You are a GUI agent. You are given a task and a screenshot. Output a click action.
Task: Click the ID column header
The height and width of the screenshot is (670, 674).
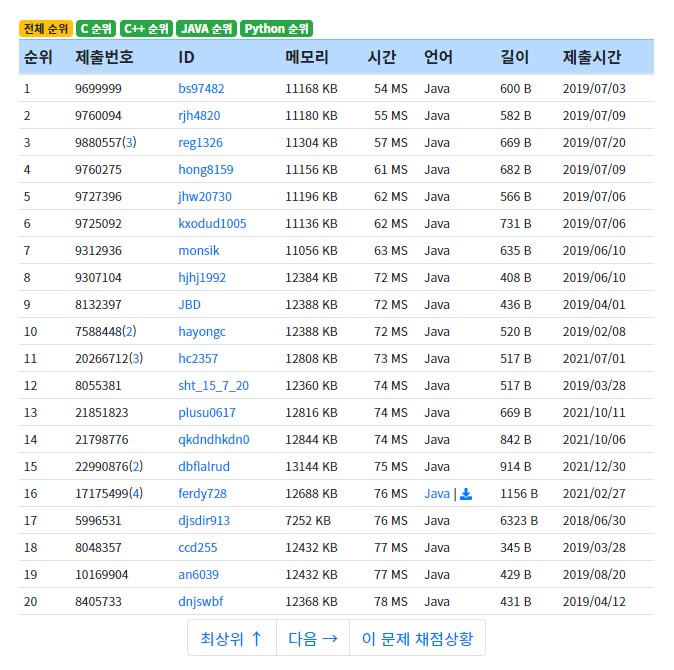[x=186, y=57]
